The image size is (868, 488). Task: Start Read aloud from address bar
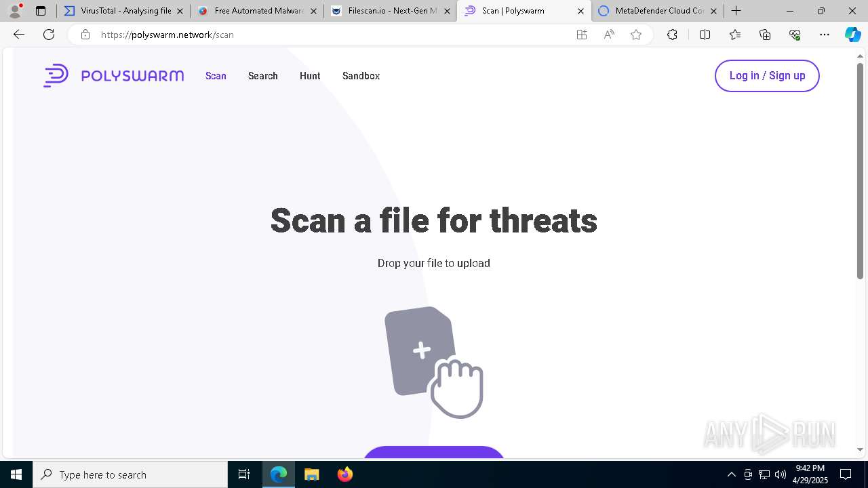tap(609, 35)
